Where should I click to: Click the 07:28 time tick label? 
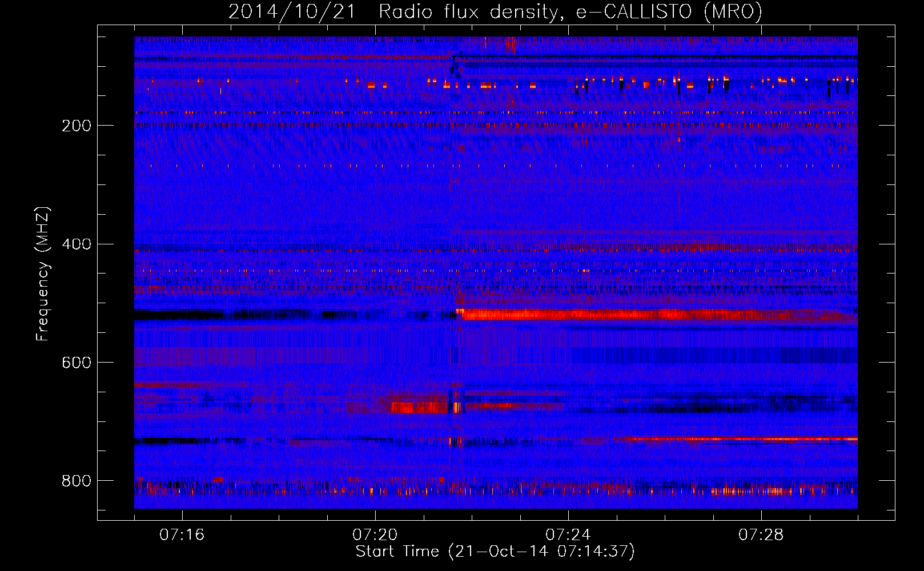pos(761,535)
